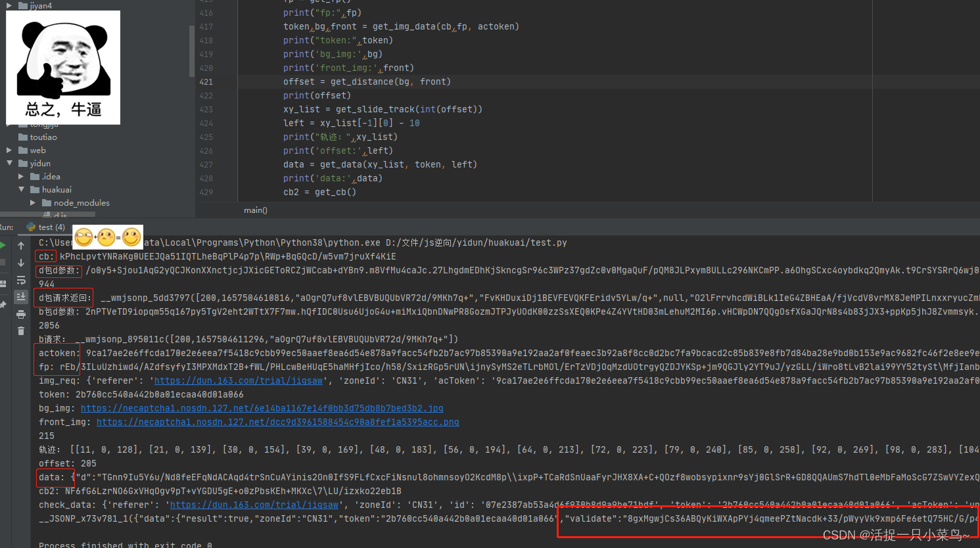980x548 pixels.
Task: Toggle Soft-Wrap for console output
Action: [21, 280]
